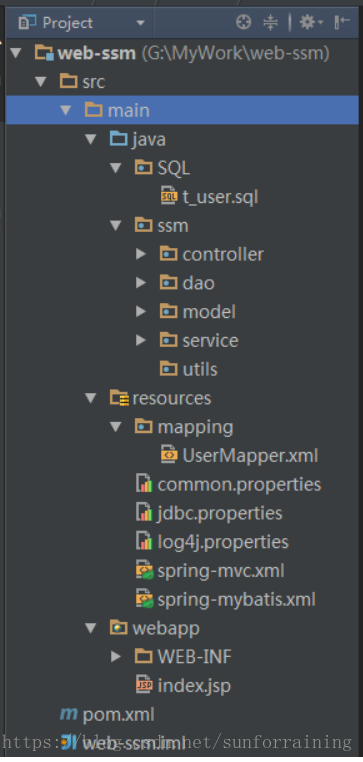363x762 pixels.
Task: Expand the model package arrow
Action: 141,312
